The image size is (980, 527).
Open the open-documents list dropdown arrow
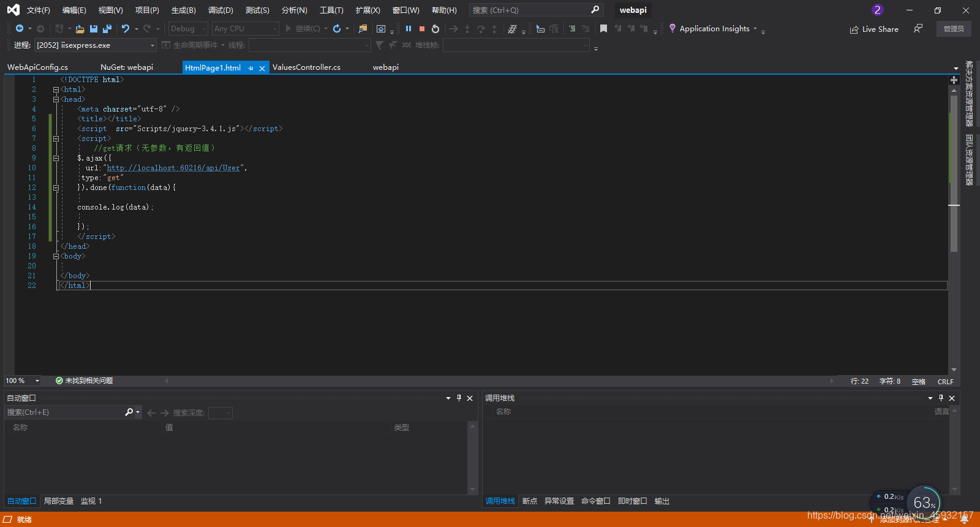[x=956, y=68]
